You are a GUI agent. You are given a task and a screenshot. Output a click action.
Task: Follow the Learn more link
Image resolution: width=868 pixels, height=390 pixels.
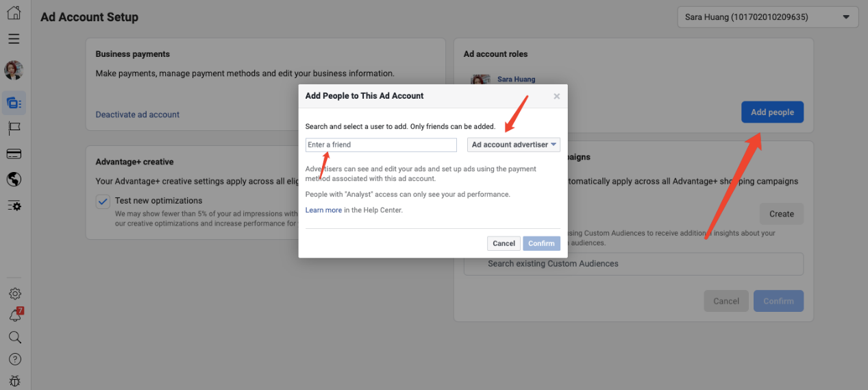[x=323, y=210]
